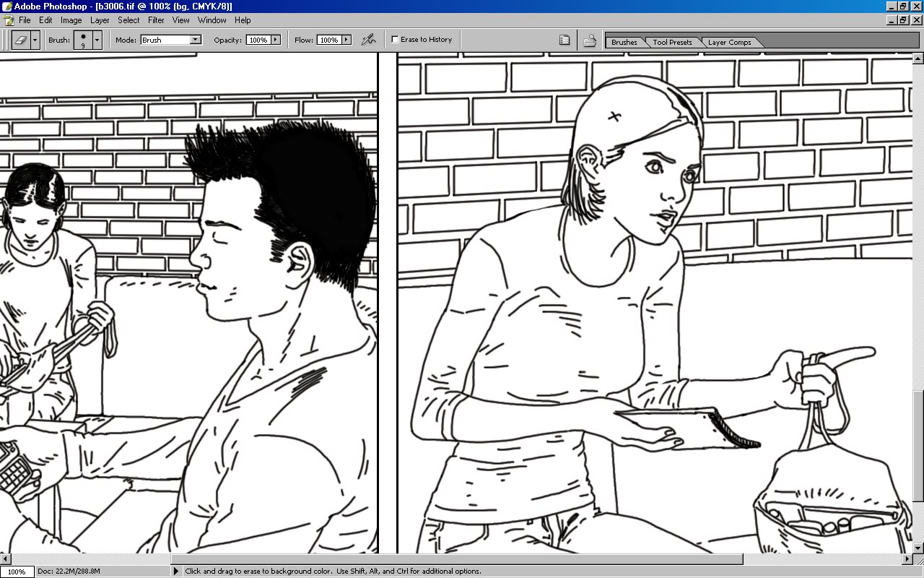This screenshot has height=578, width=924.
Task: Open the File menu
Action: tap(25, 20)
